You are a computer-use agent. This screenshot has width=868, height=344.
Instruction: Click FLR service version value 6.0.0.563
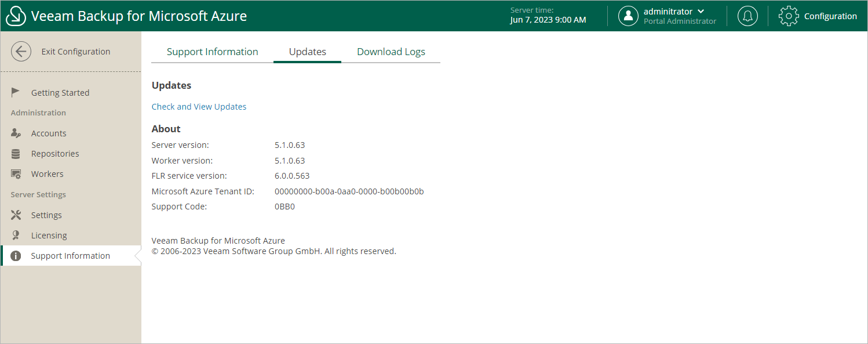pyautogui.click(x=292, y=176)
